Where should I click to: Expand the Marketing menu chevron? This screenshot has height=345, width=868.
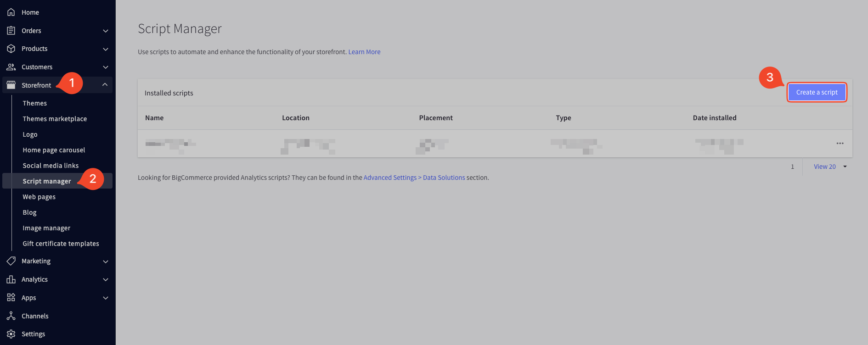pyautogui.click(x=106, y=262)
